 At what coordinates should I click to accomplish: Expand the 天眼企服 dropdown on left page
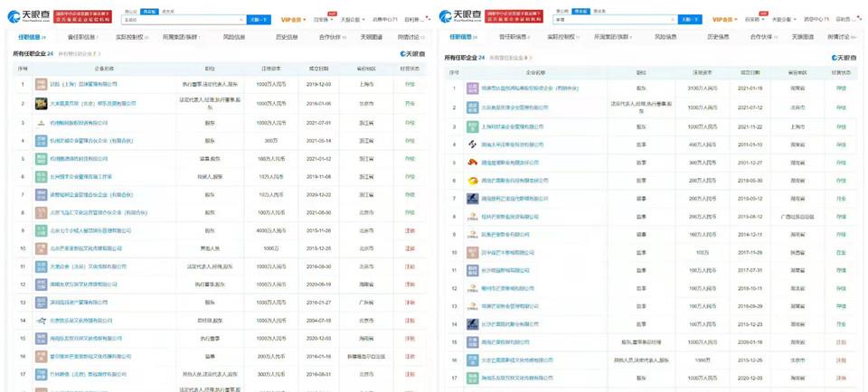click(x=351, y=19)
